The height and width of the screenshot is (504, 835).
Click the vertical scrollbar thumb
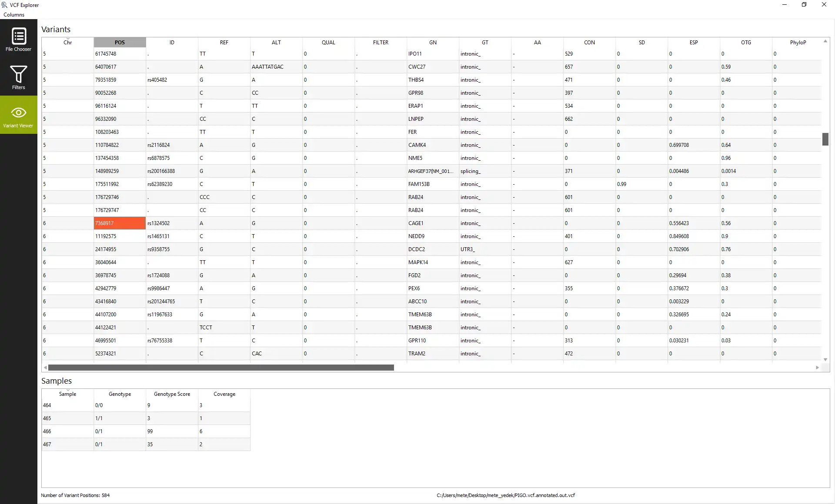point(825,139)
